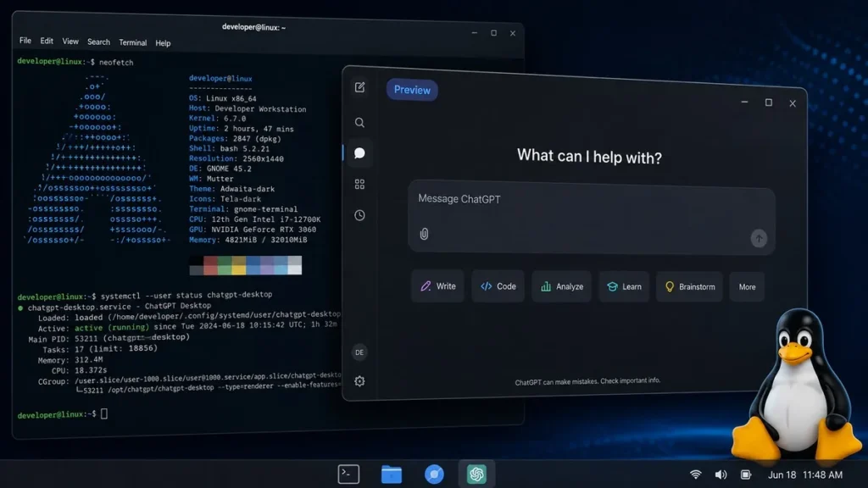Open the blue browser taskbar icon
868x488 pixels.
tap(434, 474)
